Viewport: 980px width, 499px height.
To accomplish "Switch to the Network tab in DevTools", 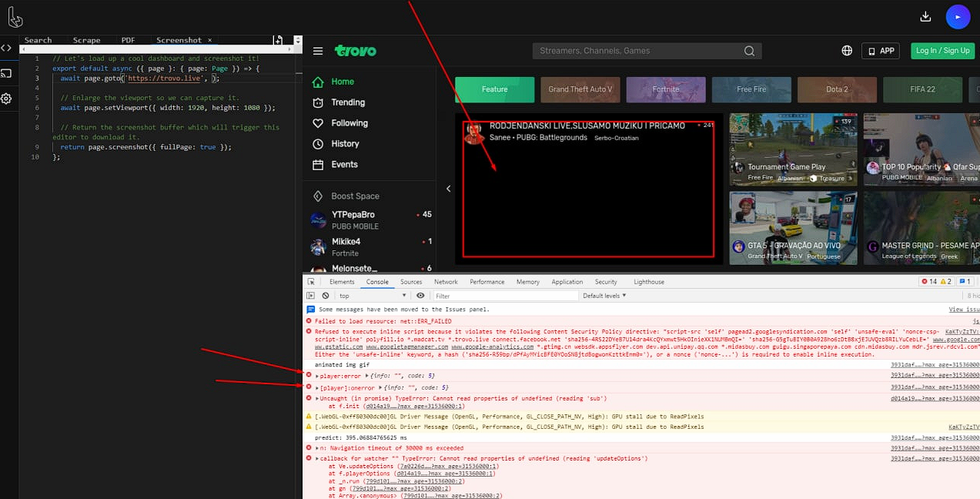I will pos(446,281).
